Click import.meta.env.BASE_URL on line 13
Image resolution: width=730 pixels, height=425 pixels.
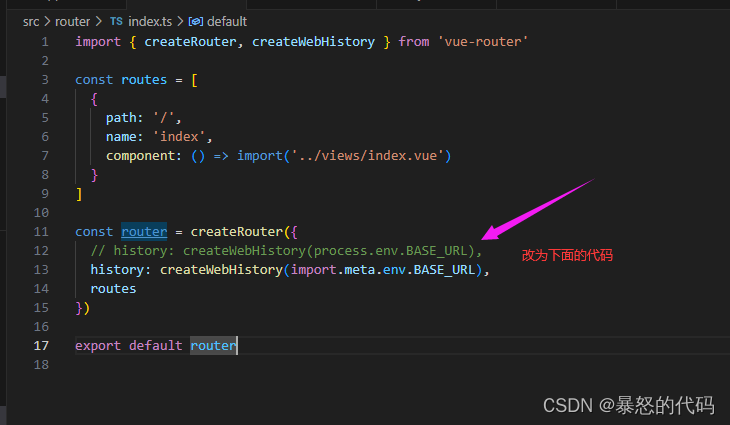(x=383, y=270)
